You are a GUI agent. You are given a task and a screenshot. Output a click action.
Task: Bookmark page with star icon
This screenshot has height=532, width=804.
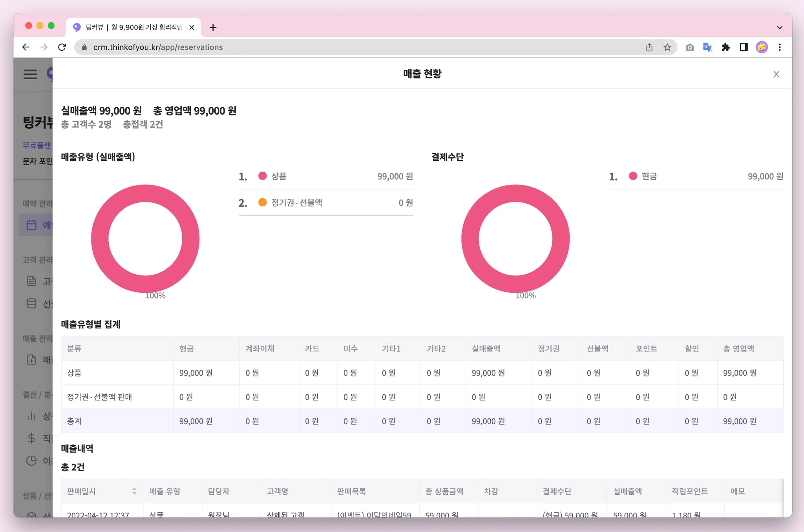click(x=667, y=47)
